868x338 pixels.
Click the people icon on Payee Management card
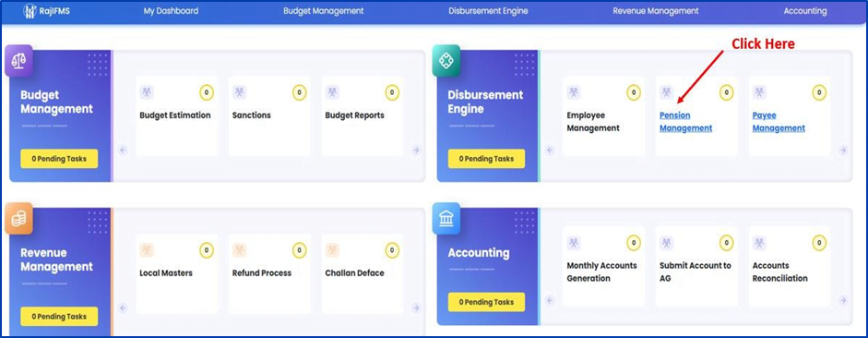click(x=759, y=92)
